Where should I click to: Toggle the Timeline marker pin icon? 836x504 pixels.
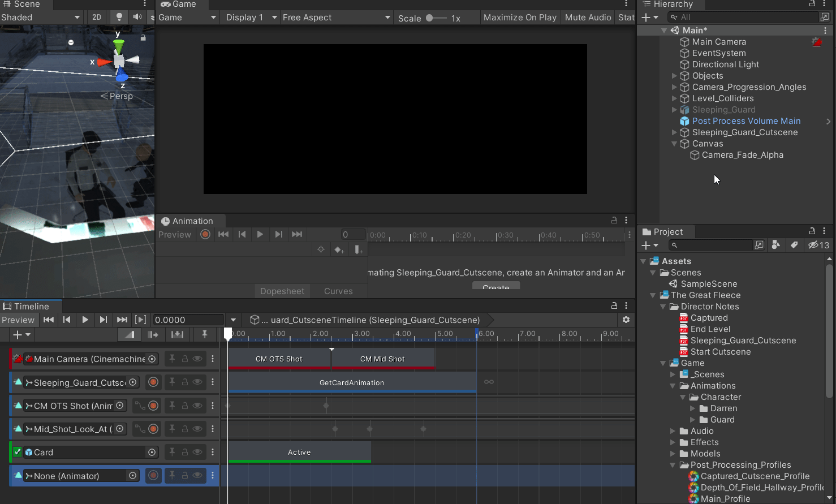pos(205,334)
